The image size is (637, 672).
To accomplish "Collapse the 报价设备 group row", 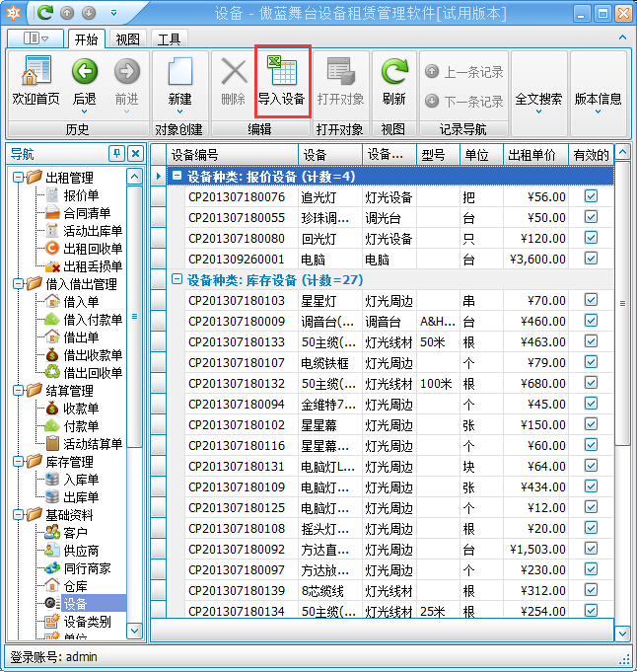I will tap(177, 176).
